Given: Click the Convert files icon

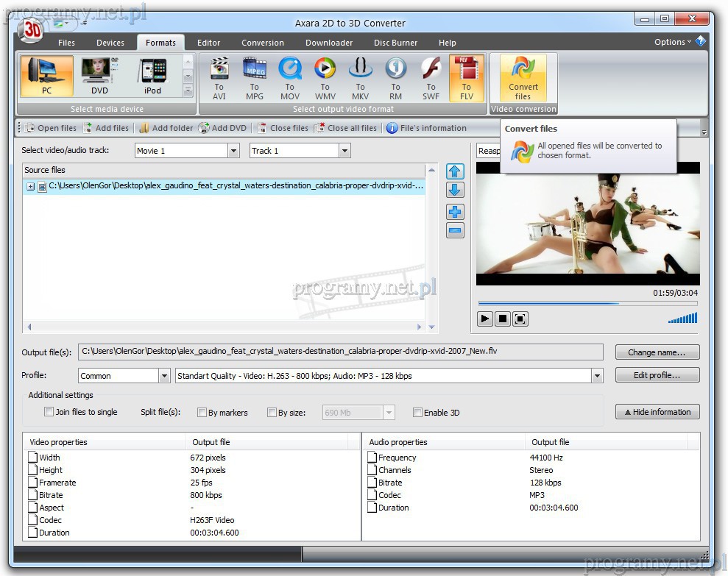Looking at the screenshot, I should tap(523, 77).
